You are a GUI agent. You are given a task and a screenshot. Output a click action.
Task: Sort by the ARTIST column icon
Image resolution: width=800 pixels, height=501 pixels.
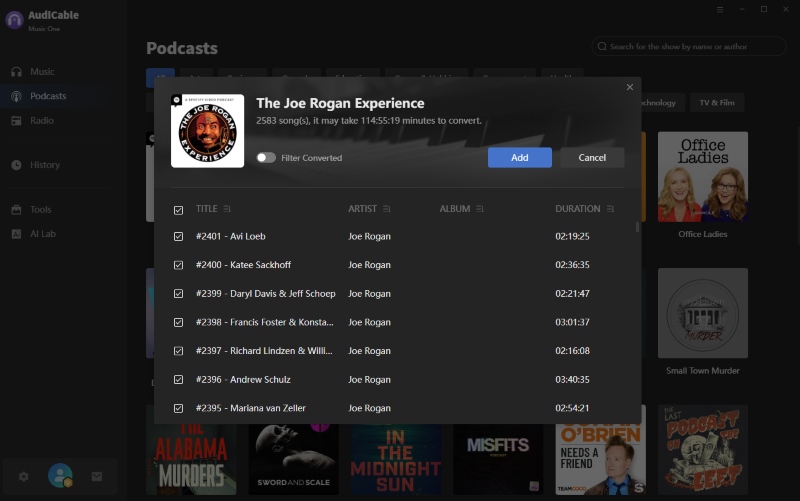387,209
